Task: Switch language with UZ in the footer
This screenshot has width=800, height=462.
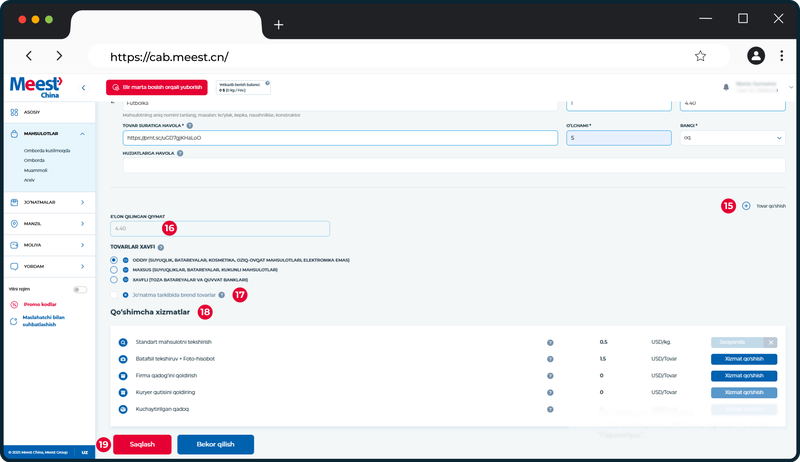Action: click(85, 452)
